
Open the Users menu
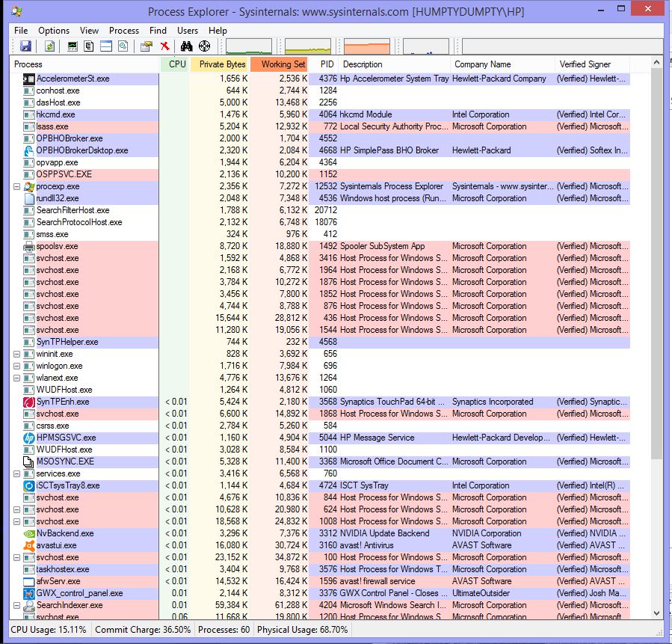pyautogui.click(x=188, y=31)
